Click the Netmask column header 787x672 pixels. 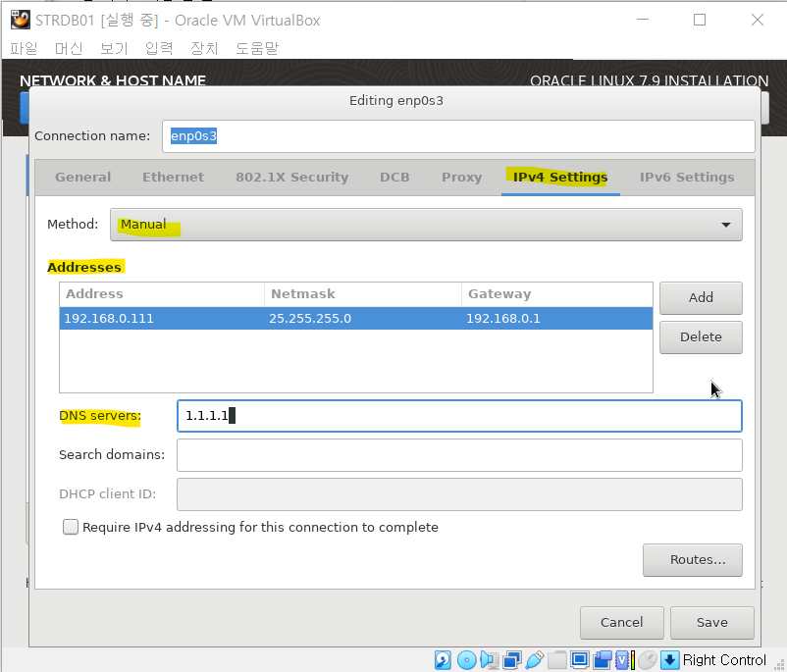(x=362, y=294)
